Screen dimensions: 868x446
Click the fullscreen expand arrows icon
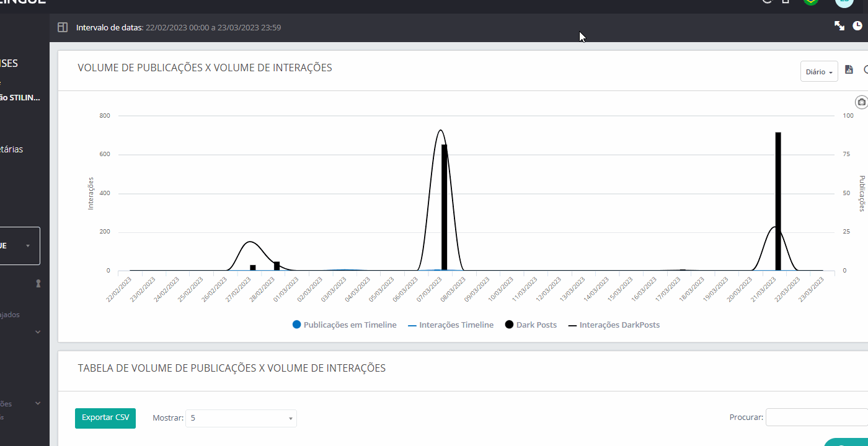point(839,25)
